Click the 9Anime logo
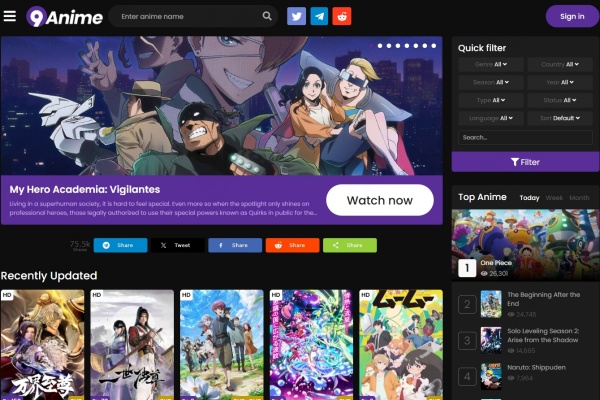This screenshot has width=600, height=400. click(x=64, y=17)
